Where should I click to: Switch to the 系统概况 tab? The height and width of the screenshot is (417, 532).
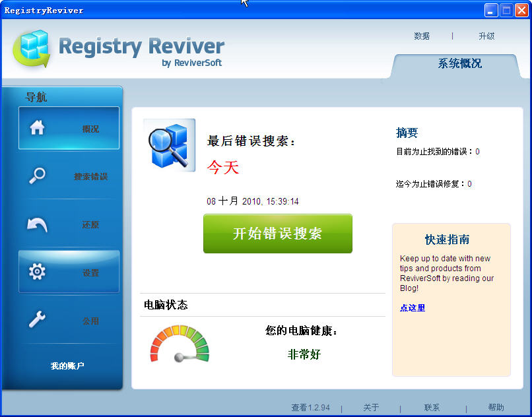point(459,64)
